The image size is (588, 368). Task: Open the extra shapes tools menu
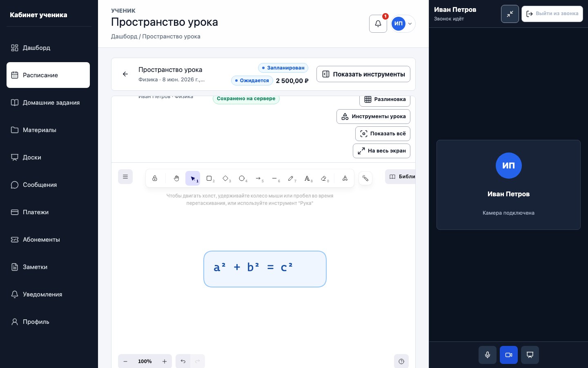point(345,178)
